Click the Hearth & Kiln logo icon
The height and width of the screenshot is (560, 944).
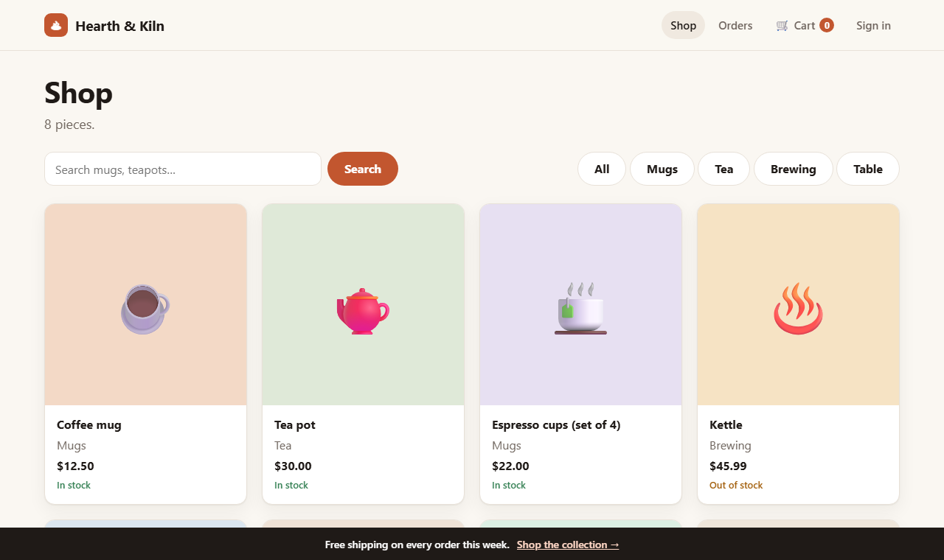pos(56,25)
